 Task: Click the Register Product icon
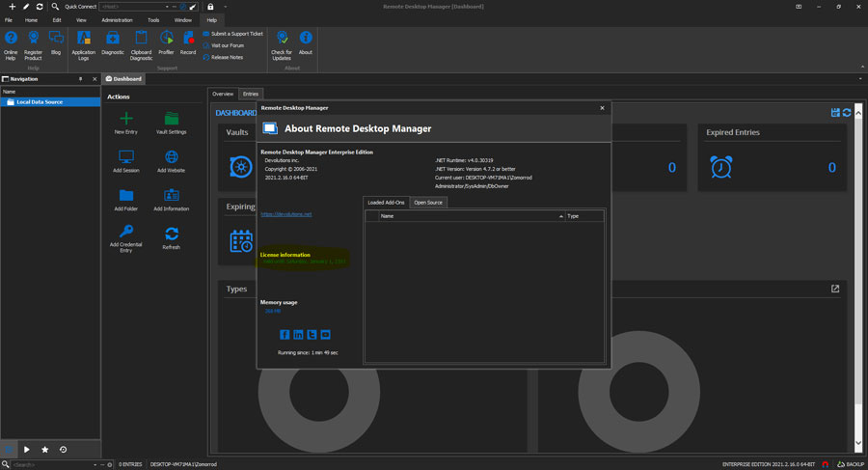click(x=33, y=39)
